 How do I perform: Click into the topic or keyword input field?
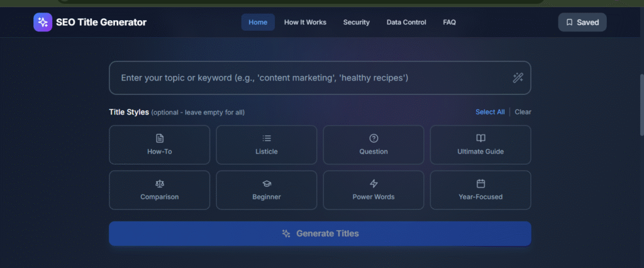coord(308,78)
